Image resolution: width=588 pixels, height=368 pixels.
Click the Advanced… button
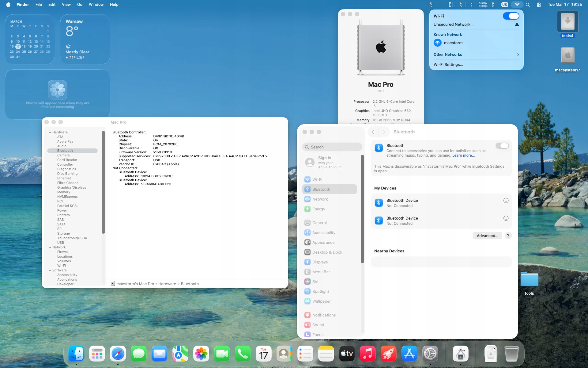click(487, 236)
